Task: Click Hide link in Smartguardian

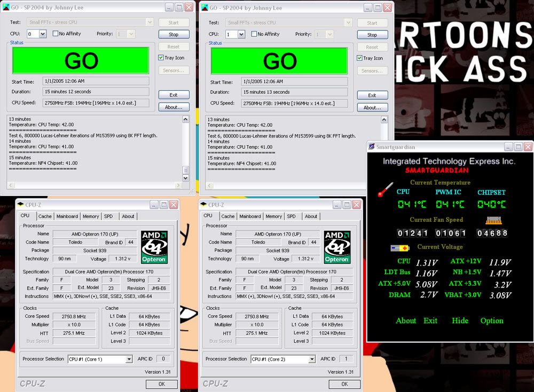Action: (460, 321)
